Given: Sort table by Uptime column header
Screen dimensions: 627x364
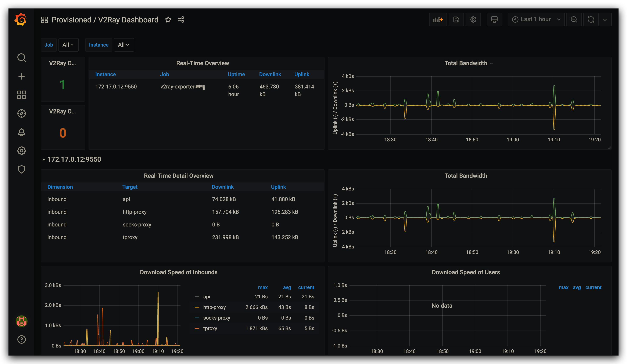Looking at the screenshot, I should pos(236,74).
